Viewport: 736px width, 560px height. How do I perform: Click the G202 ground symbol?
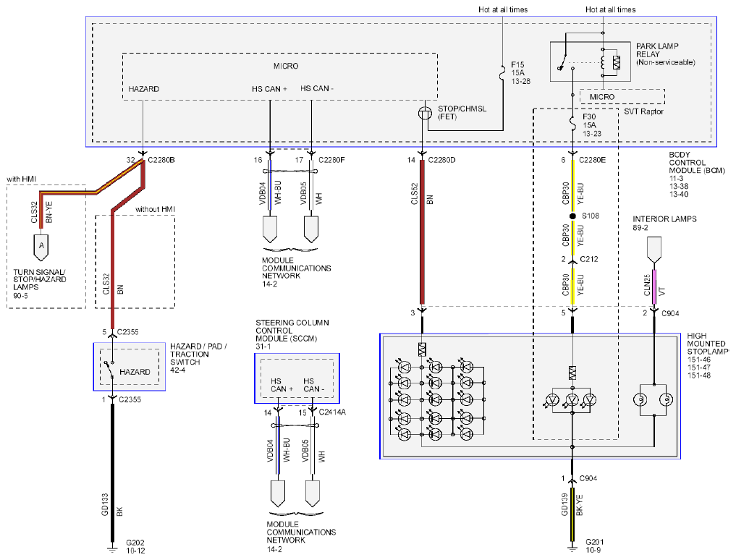pos(112,547)
